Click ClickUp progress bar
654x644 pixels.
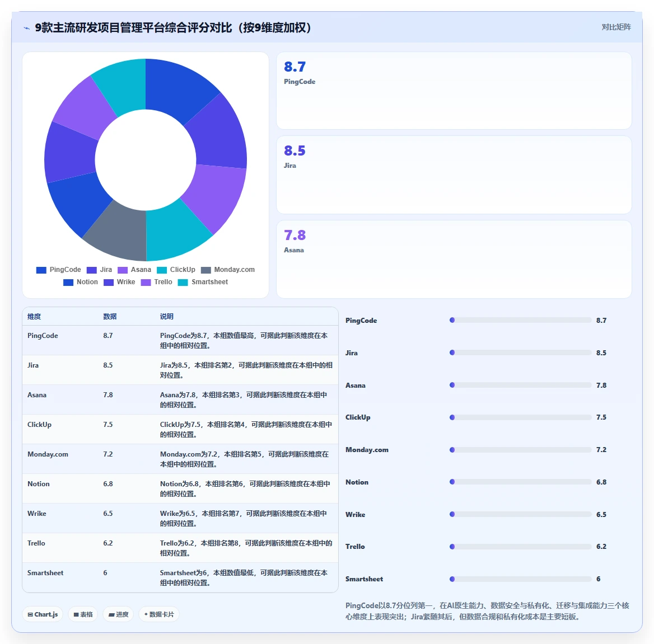click(521, 417)
